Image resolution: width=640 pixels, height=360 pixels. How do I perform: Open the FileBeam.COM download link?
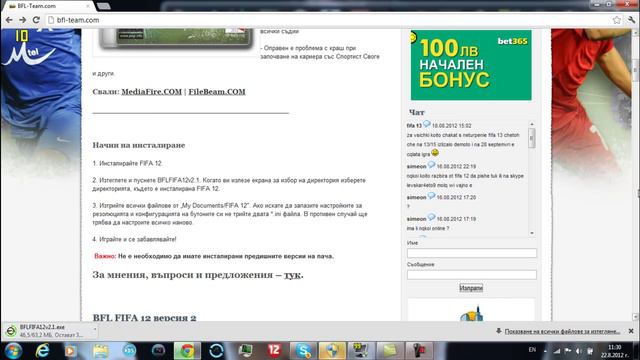[x=217, y=91]
